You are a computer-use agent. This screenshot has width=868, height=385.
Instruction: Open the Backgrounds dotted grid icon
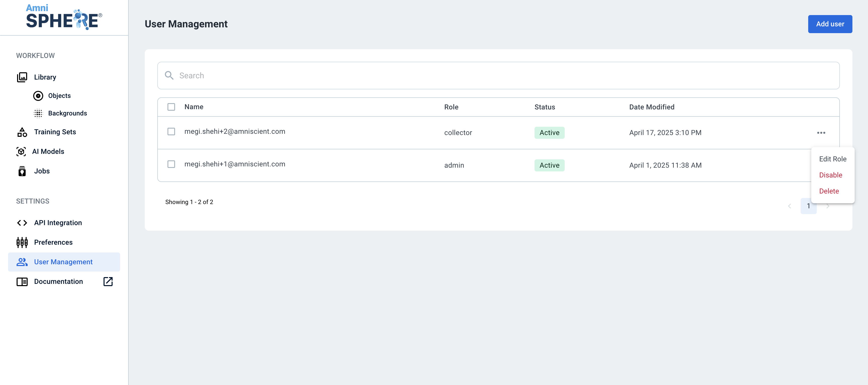click(38, 113)
